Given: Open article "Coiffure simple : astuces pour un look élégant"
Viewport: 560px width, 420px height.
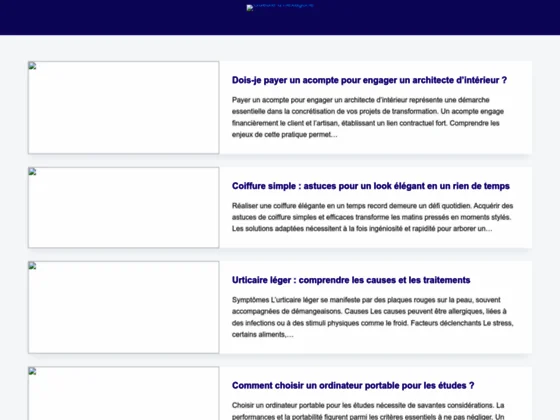Looking at the screenshot, I should tap(371, 186).
